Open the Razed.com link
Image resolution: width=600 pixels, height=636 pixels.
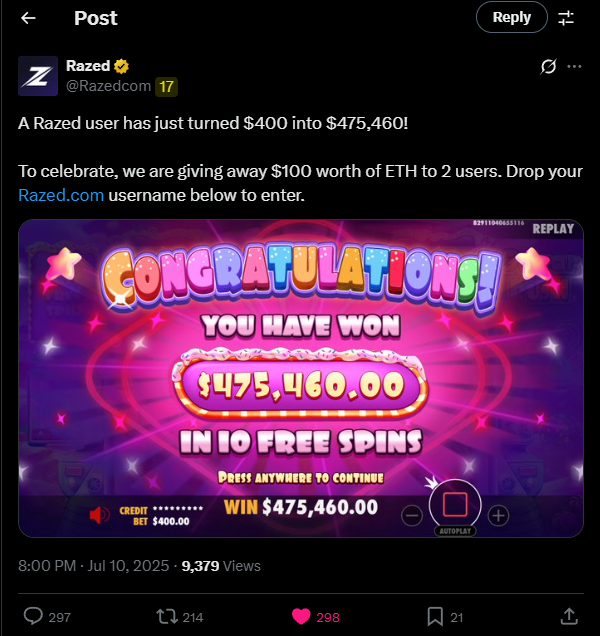point(61,195)
